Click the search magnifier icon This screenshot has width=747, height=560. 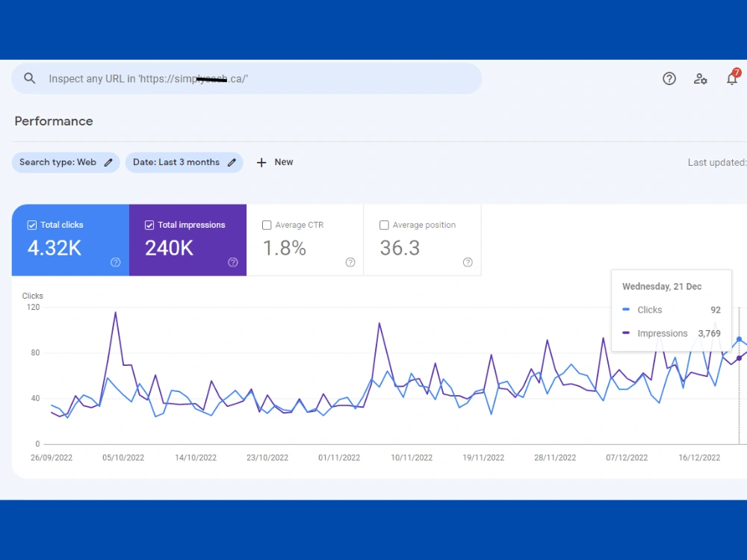pos(30,78)
